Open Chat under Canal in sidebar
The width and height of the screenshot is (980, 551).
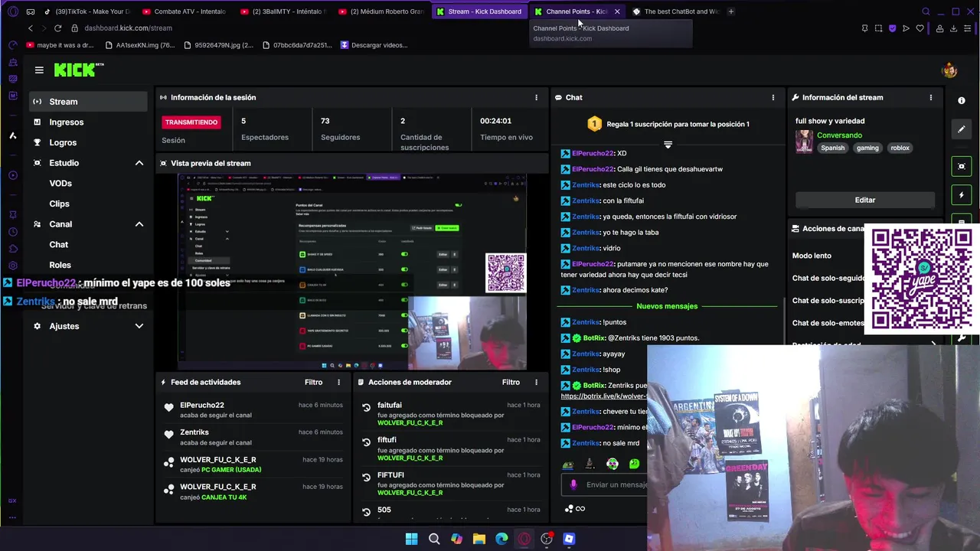coord(58,245)
